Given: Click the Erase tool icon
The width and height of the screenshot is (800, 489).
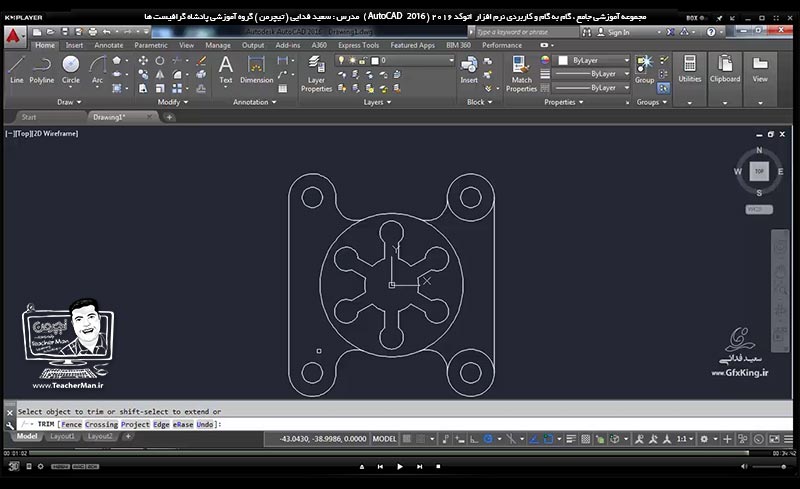Looking at the screenshot, I should tap(202, 61).
